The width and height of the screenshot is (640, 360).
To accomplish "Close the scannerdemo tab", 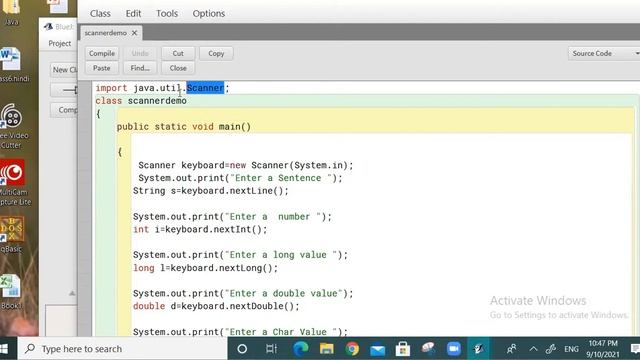I will [x=134, y=33].
